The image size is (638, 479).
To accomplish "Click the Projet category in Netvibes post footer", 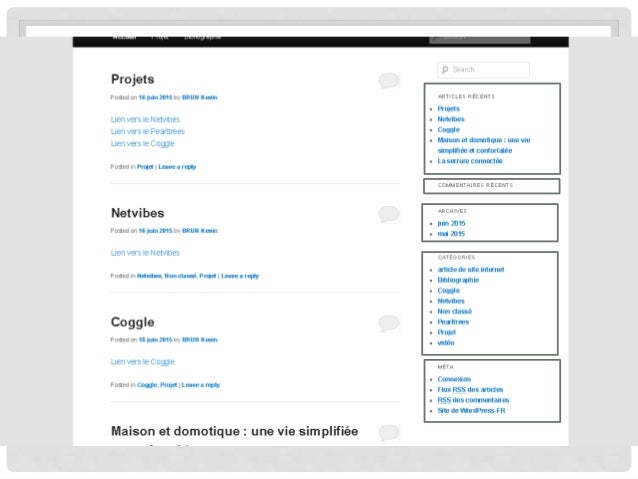I will pyautogui.click(x=208, y=276).
